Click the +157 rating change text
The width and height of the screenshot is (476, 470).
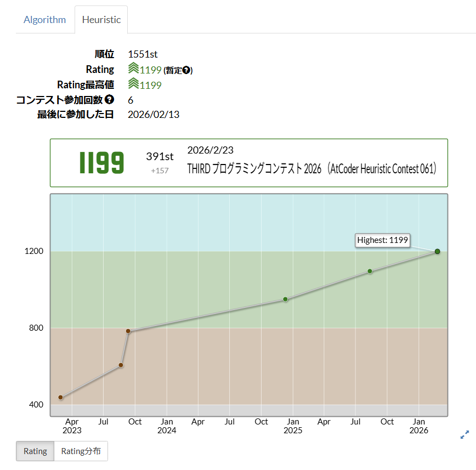(x=160, y=171)
